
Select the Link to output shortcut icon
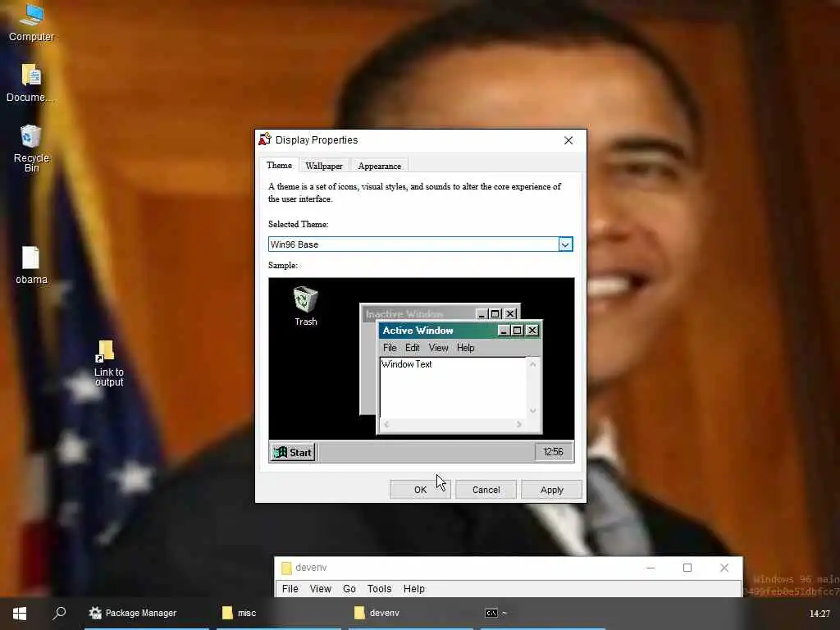click(109, 363)
